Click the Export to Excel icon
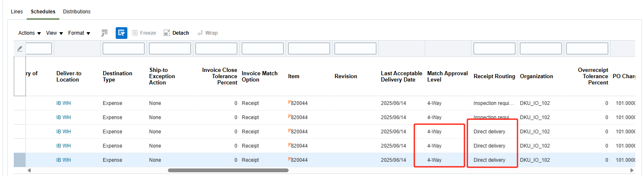The image size is (644, 176). click(104, 33)
